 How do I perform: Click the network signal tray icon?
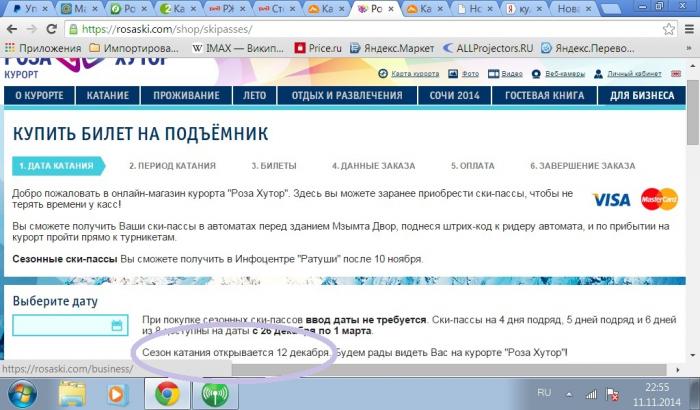pos(591,394)
